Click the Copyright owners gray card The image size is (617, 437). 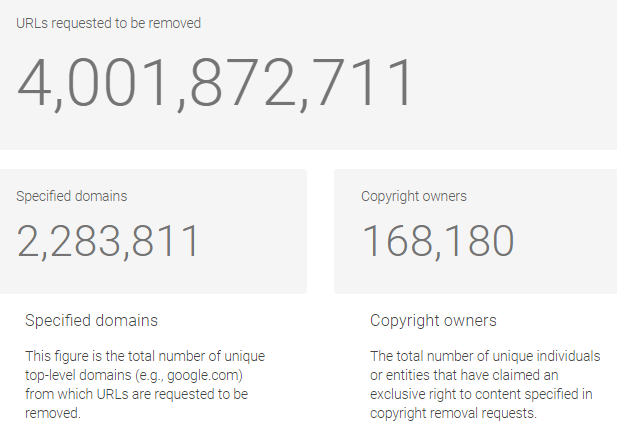[x=475, y=232]
